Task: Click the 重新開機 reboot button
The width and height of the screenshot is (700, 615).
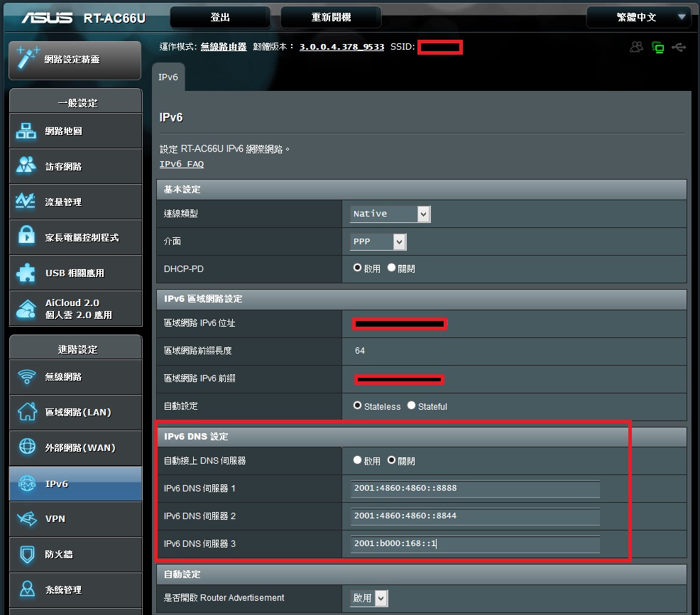Action: (x=331, y=18)
